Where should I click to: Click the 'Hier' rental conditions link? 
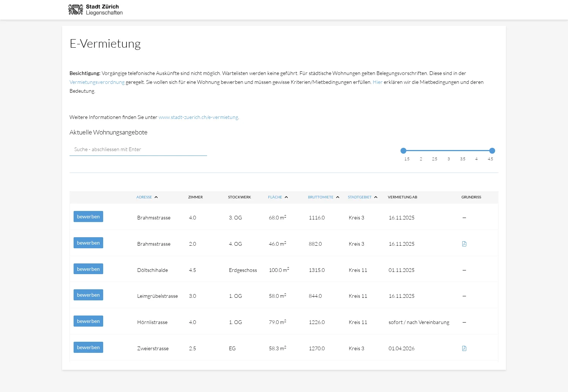click(377, 82)
